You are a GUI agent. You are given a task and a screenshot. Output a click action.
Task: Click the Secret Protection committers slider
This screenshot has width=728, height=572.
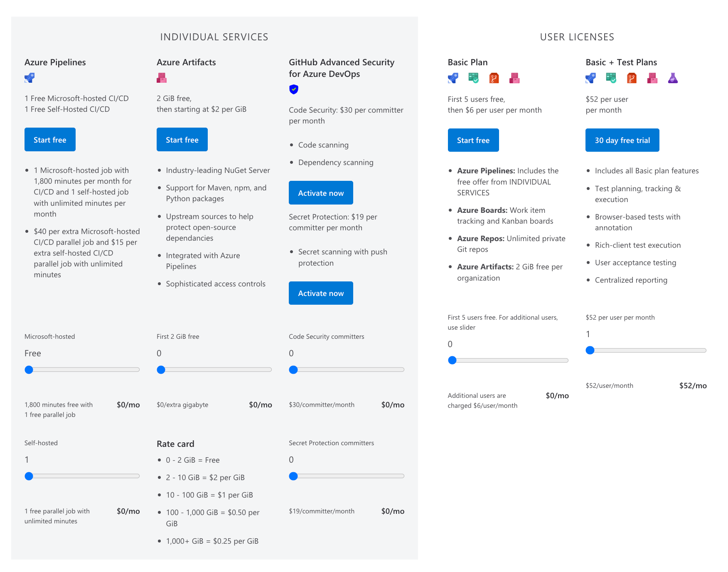point(294,476)
